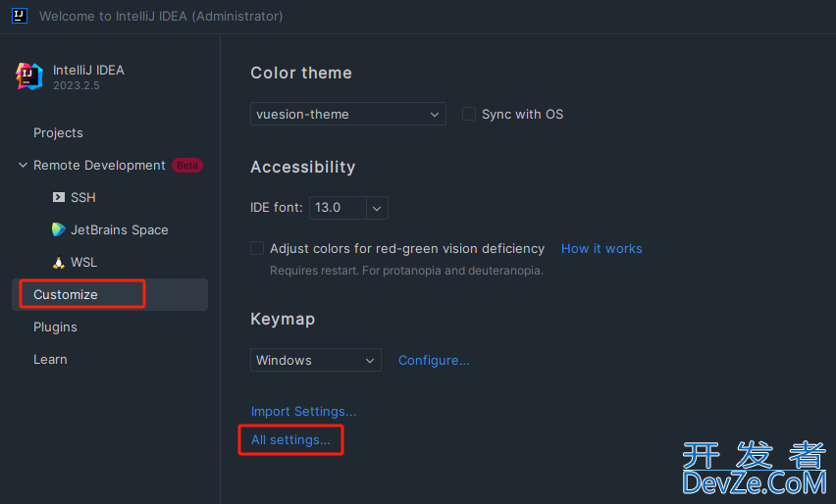Click the IDE font size field 13.0
The width and height of the screenshot is (836, 504).
(x=338, y=208)
